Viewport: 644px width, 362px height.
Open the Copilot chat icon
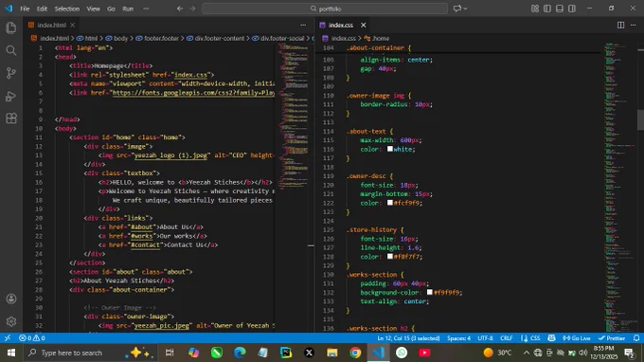(x=457, y=9)
